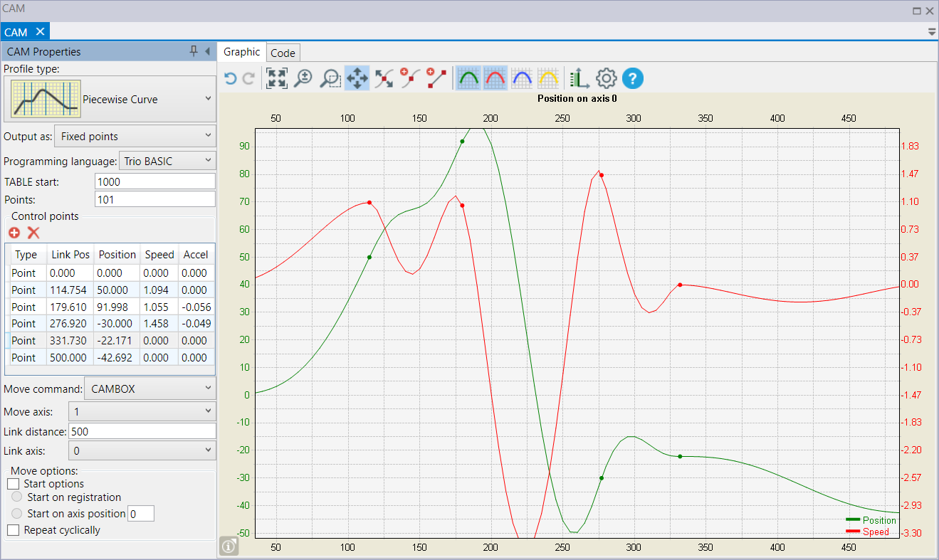Viewport: 939px width, 560px height.
Task: Select the move control point tool
Action: click(383, 78)
